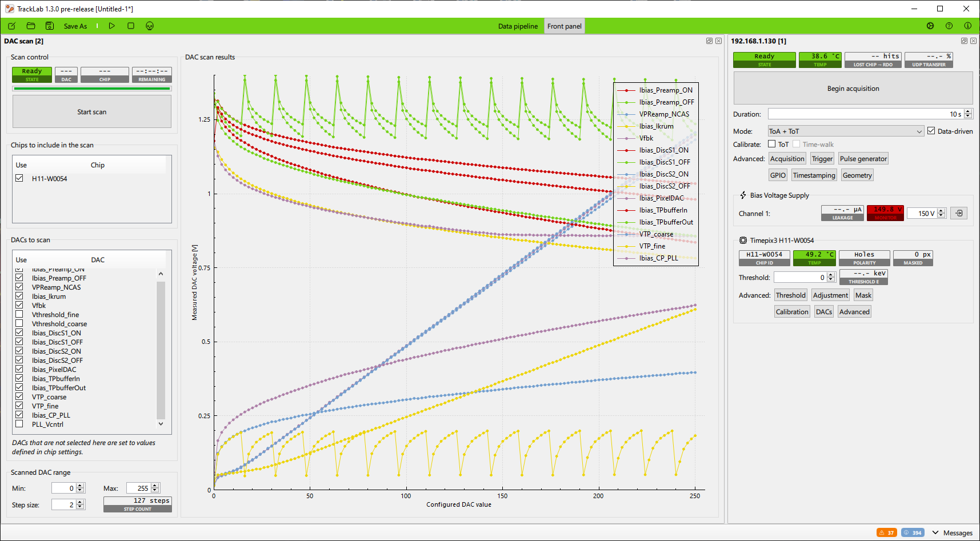
Task: Click the new project icon in toolbar
Action: click(12, 26)
